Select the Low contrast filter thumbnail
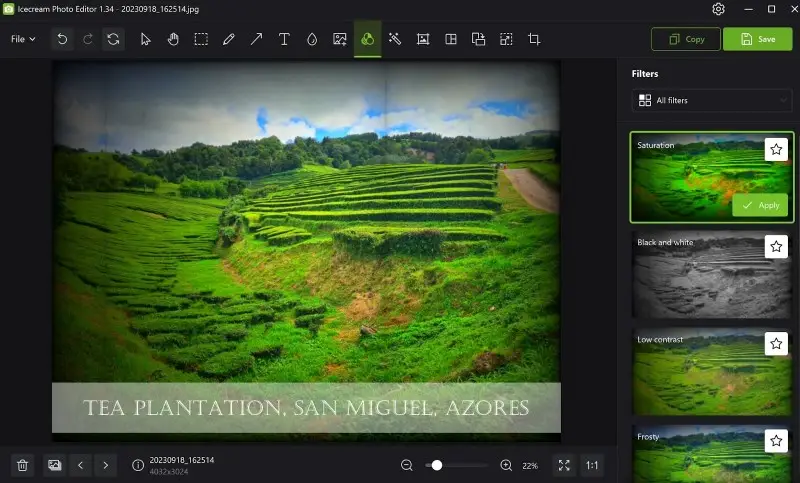The height and width of the screenshot is (483, 800). [x=712, y=372]
